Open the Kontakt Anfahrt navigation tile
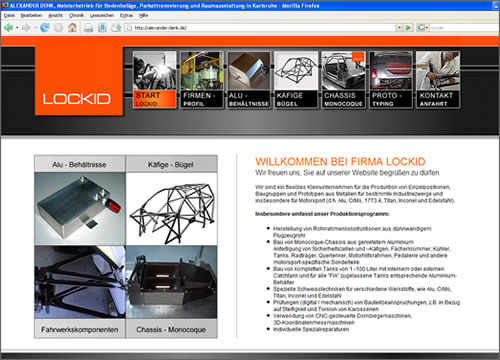Viewport: 500px width, 360px height. (x=438, y=80)
